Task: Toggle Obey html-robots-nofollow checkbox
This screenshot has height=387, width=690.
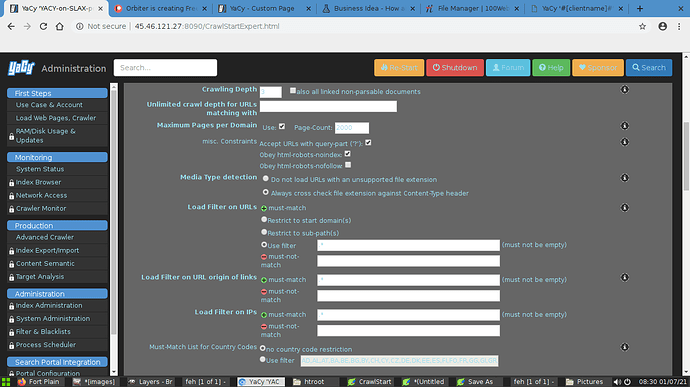Action: 348,165
